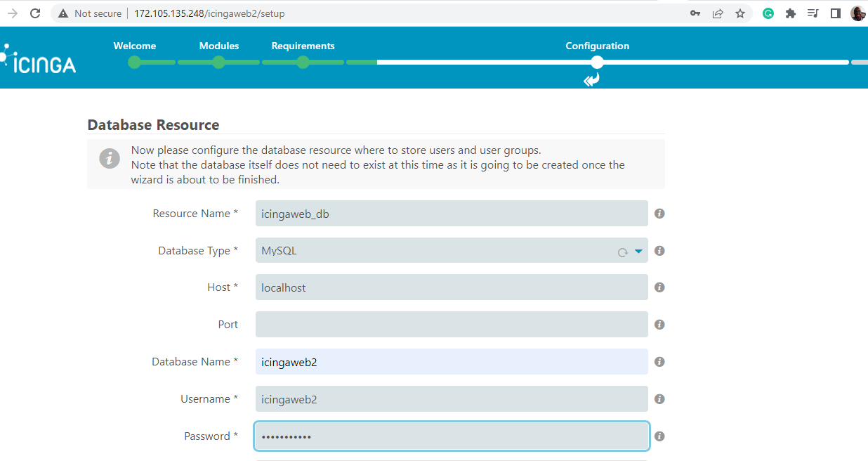Click the Resource Name input field
868x461 pixels.
(452, 214)
